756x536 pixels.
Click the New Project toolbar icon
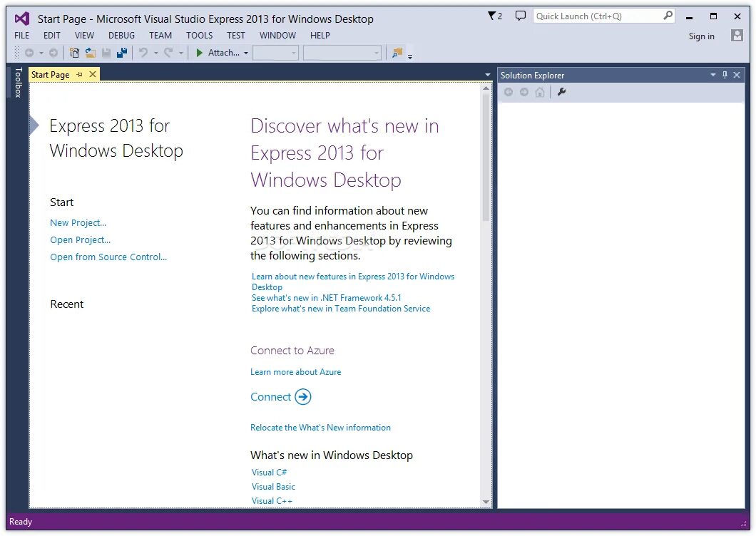(74, 53)
